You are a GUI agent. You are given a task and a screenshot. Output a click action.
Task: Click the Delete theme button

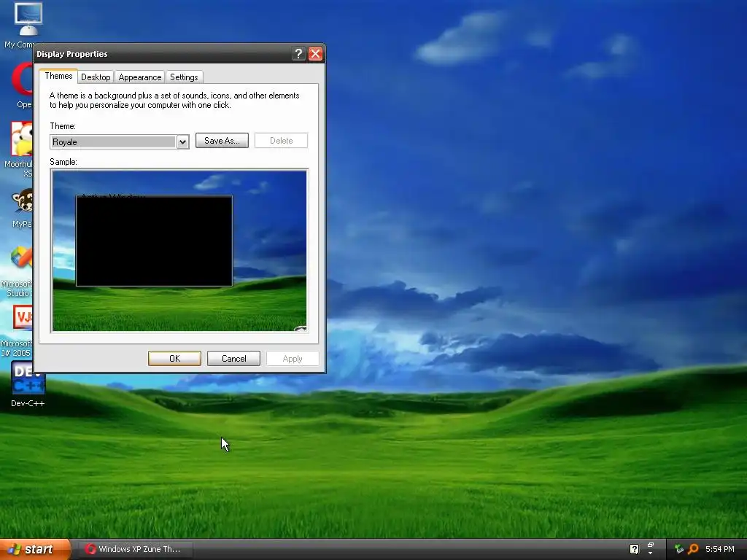click(281, 141)
